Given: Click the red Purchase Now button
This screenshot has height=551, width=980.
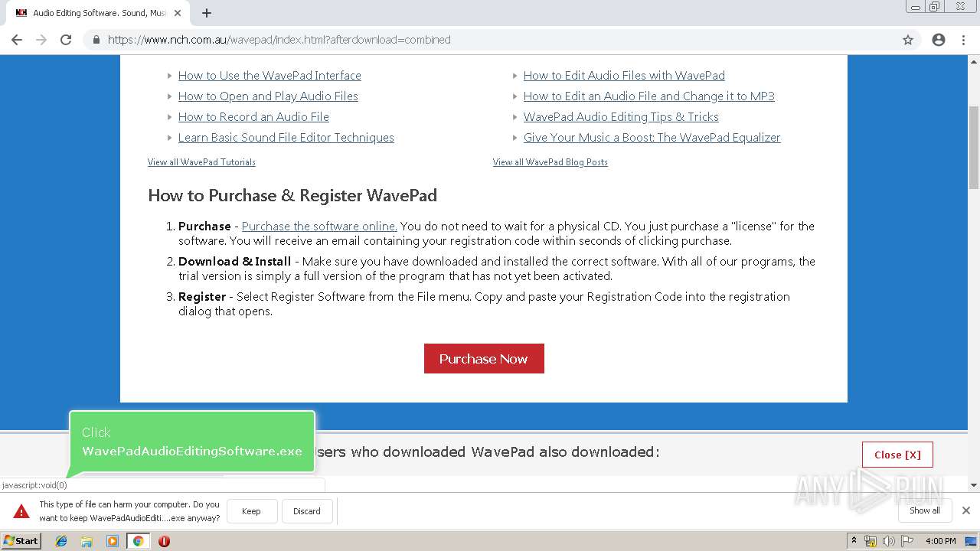Looking at the screenshot, I should [x=484, y=359].
